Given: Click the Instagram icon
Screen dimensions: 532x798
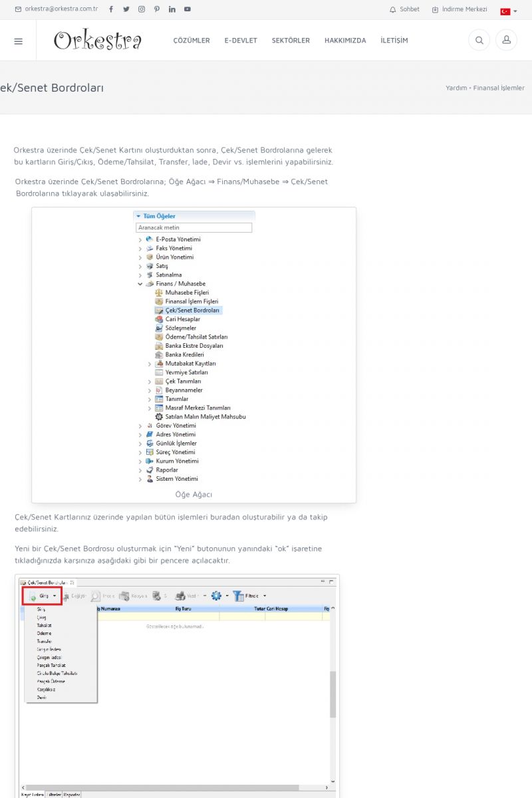Looking at the screenshot, I should 142,9.
